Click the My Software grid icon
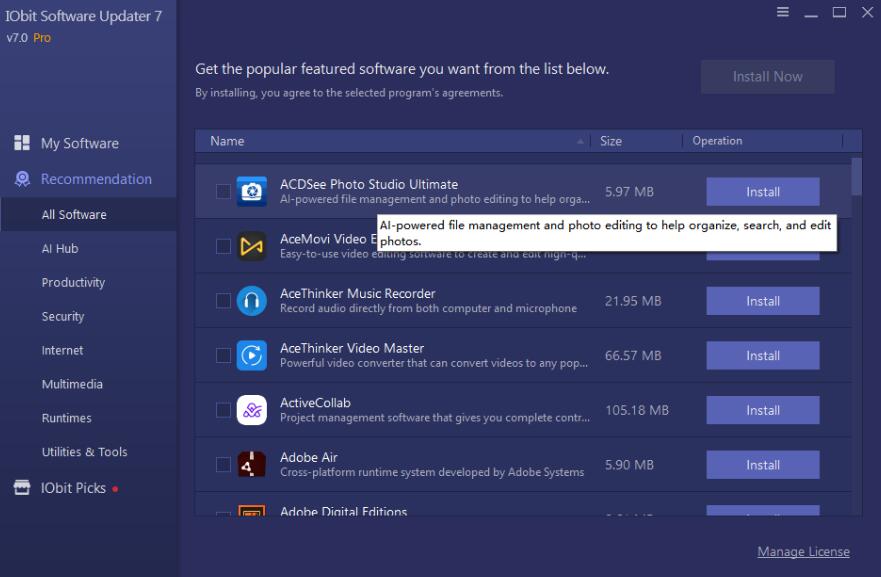This screenshot has width=881, height=577. [22, 143]
